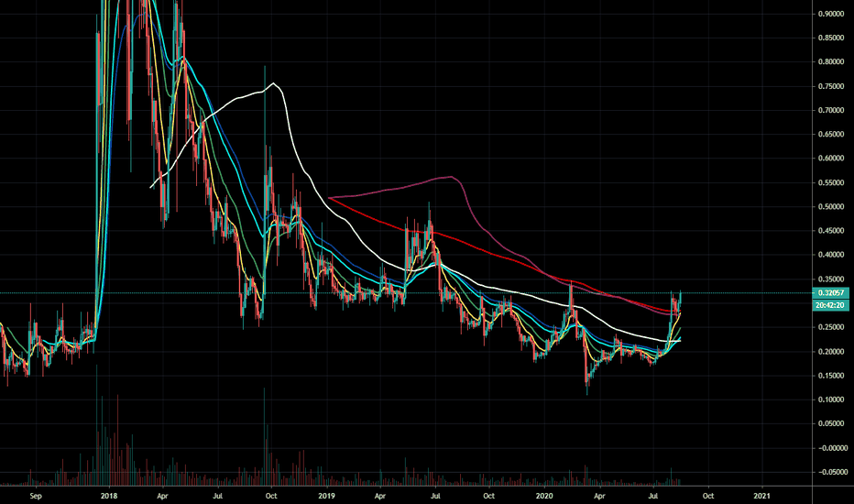Click the 0.10000 price axis label
This screenshot has height=504, width=854.
click(x=832, y=400)
